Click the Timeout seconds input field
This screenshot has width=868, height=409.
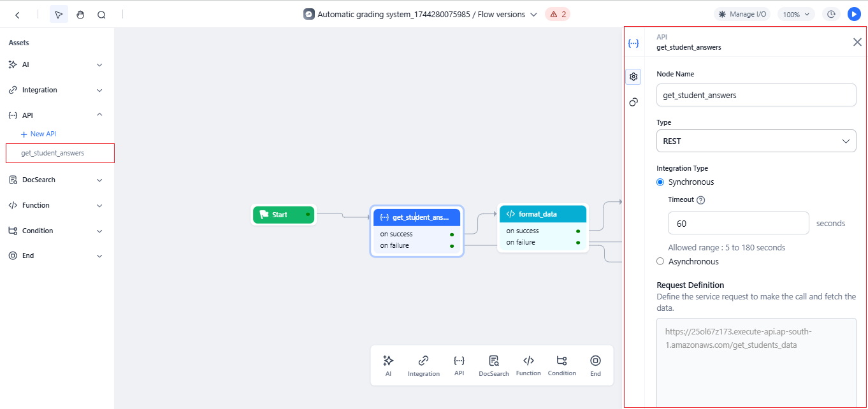(x=738, y=224)
